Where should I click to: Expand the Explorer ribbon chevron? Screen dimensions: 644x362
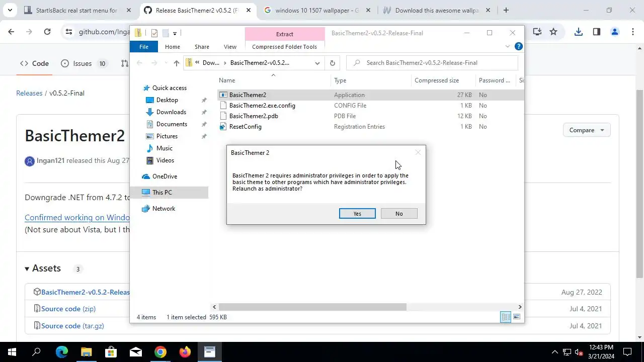click(x=508, y=46)
